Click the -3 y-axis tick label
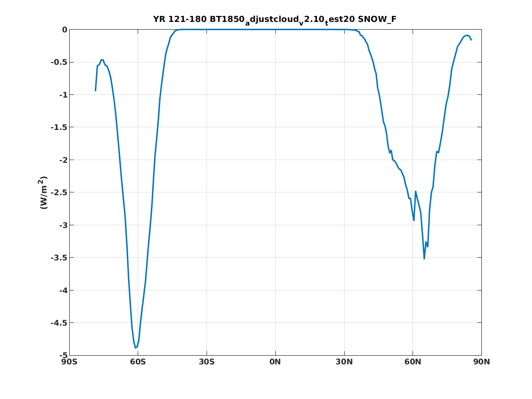The width and height of the screenshot is (532, 399). coord(63,225)
